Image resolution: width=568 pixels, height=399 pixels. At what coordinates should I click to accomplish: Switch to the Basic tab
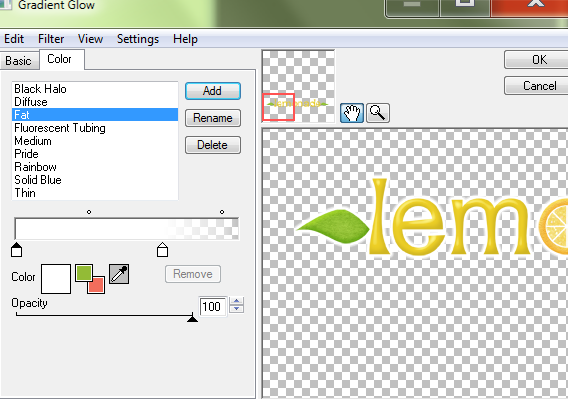[x=18, y=61]
